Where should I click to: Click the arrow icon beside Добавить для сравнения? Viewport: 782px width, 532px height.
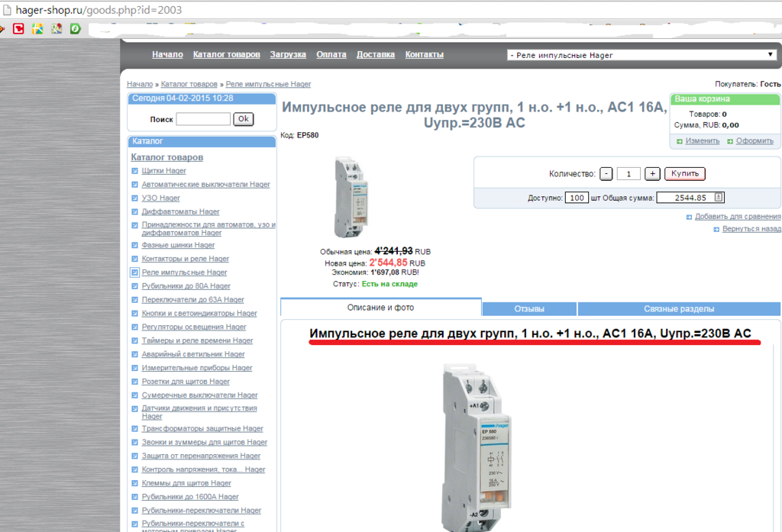click(x=690, y=217)
